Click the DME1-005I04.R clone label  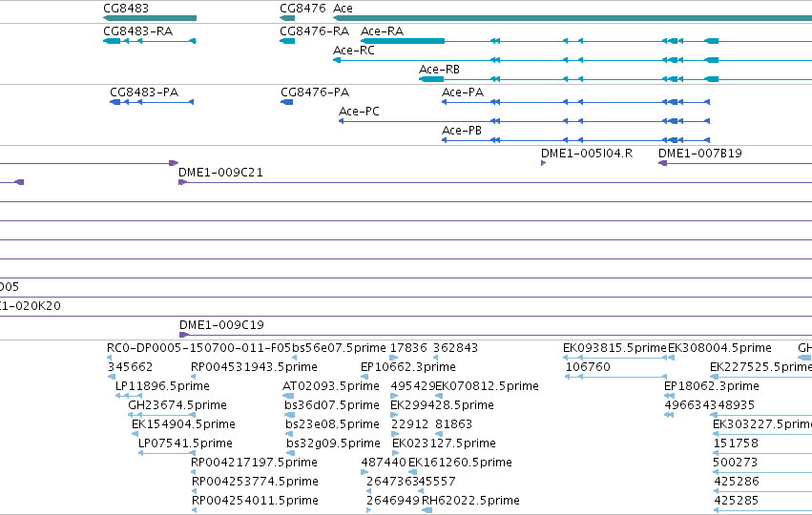[x=587, y=154]
